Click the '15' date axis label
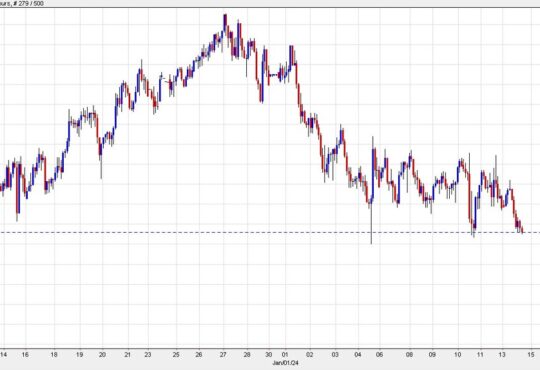The width and height of the screenshot is (540, 370). click(531, 354)
